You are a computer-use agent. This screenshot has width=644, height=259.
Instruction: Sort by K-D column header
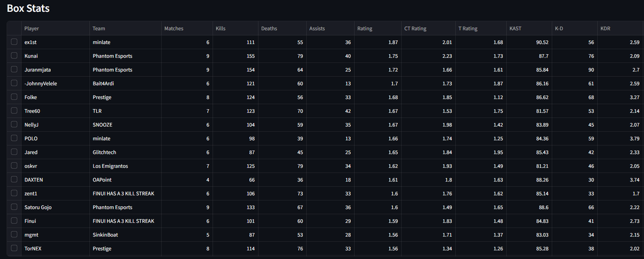tap(574, 28)
